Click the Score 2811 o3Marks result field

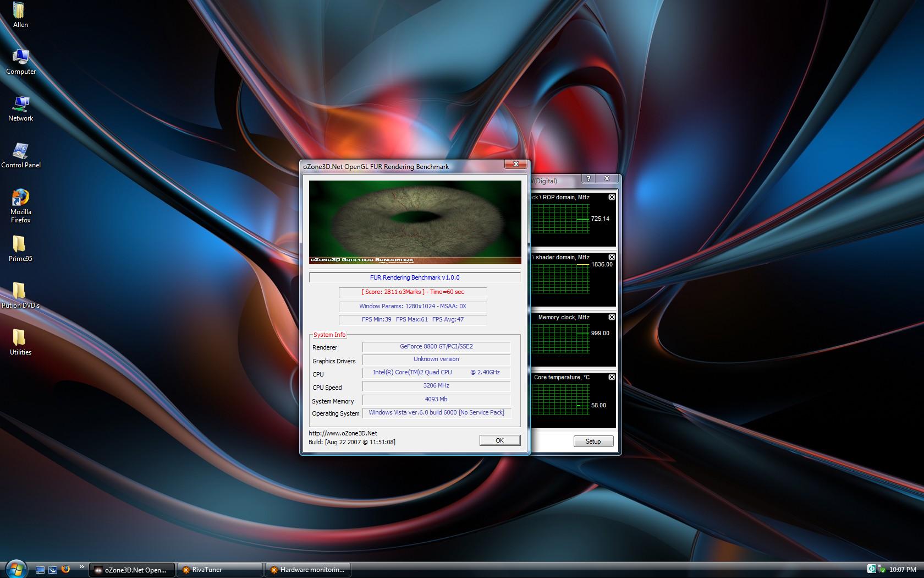413,292
